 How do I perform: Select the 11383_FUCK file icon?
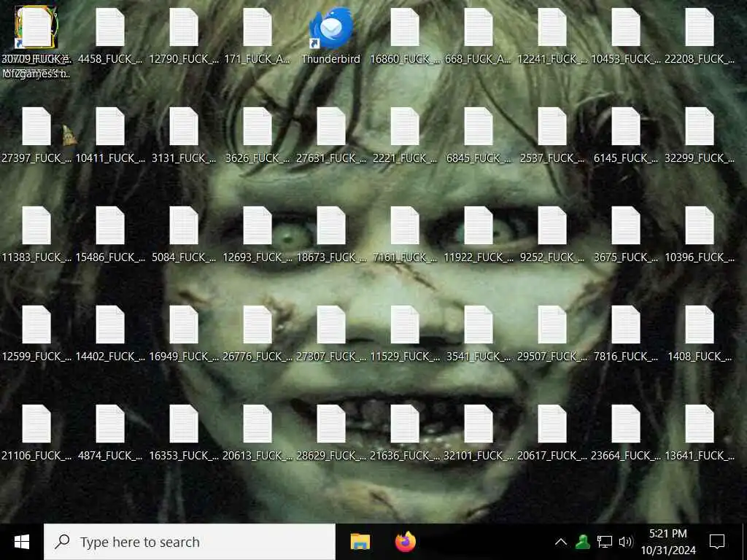36,226
